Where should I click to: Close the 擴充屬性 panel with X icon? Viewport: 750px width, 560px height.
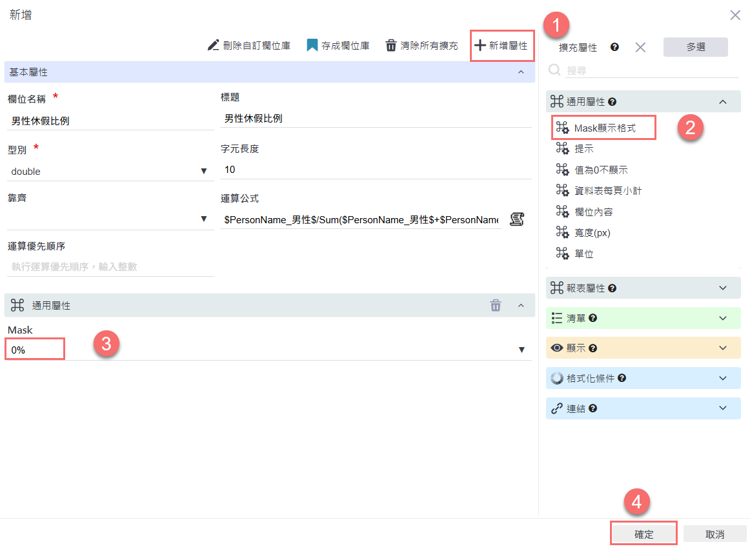pos(640,47)
